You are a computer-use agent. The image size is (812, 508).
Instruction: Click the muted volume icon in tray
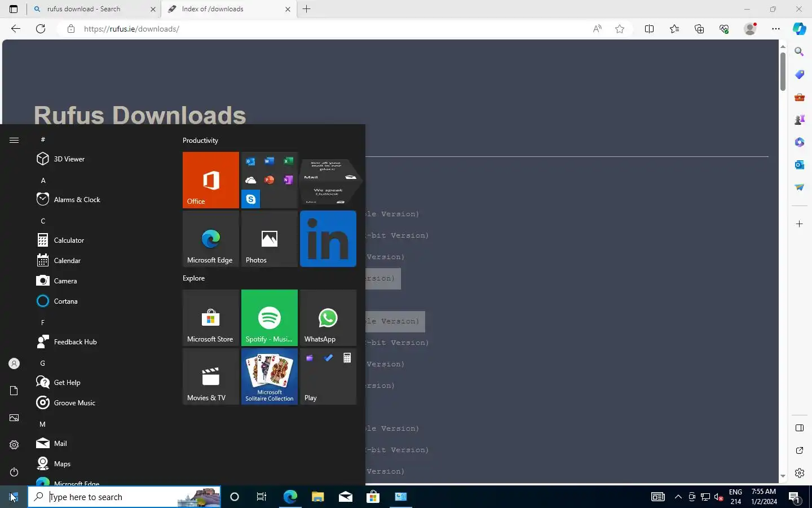[x=719, y=497]
